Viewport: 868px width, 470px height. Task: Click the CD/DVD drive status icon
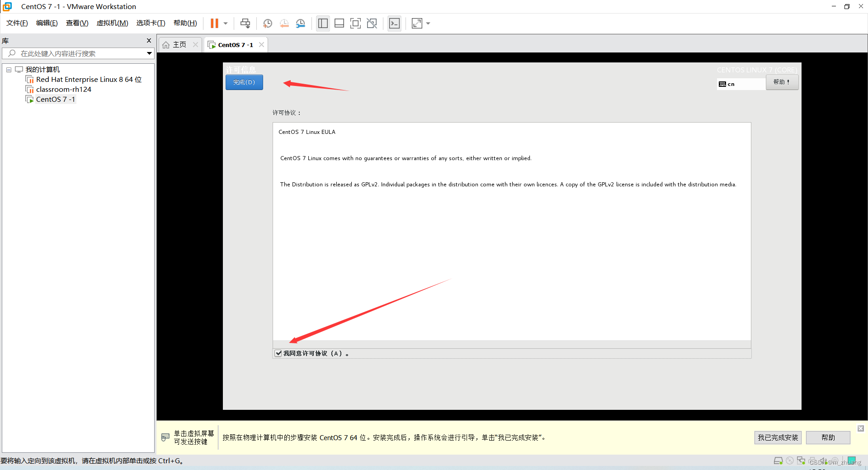pos(790,461)
